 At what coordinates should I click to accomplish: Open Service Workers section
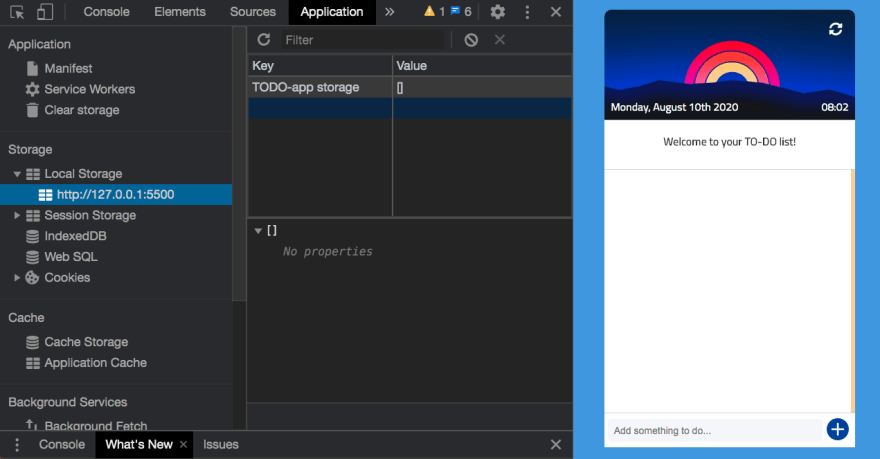coord(89,89)
